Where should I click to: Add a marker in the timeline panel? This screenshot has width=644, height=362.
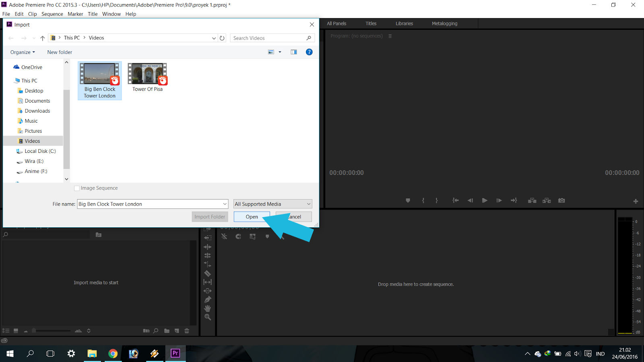click(267, 237)
